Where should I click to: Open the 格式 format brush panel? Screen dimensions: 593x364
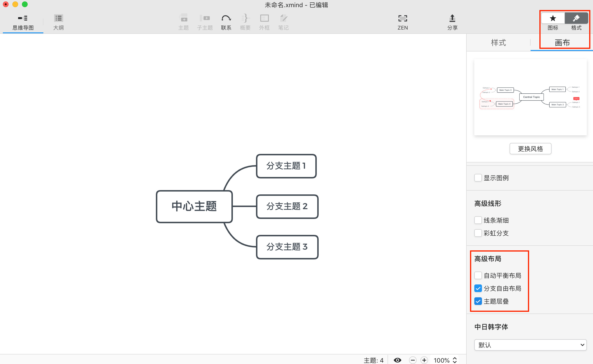tap(576, 19)
